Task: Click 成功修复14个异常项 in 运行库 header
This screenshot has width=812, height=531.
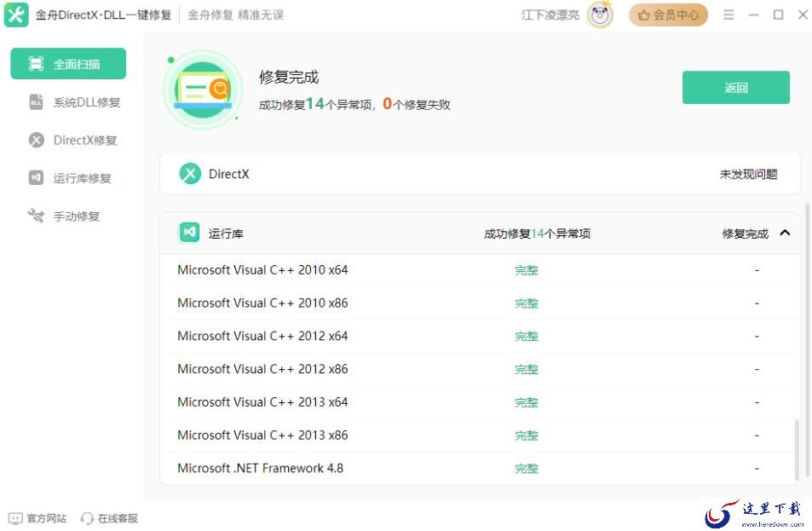Action: (x=537, y=234)
